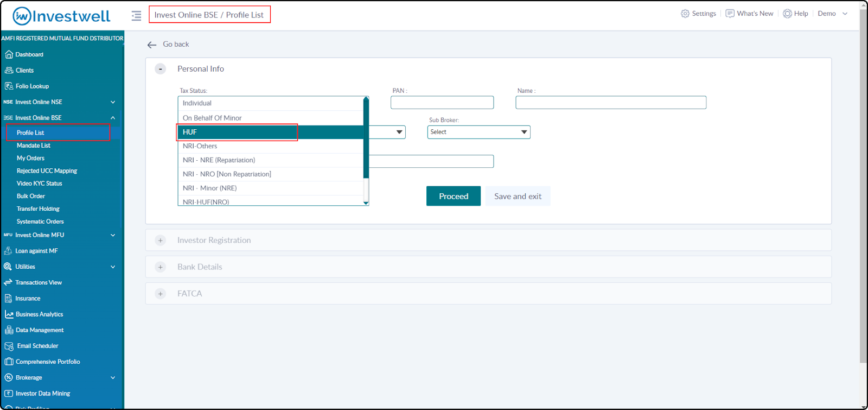The width and height of the screenshot is (868, 410).
Task: Toggle the hamburger sidebar menu icon
Action: pyautogui.click(x=136, y=16)
